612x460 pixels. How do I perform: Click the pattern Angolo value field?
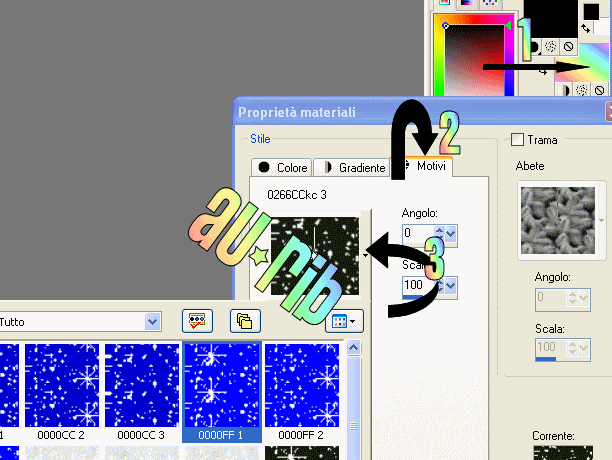[418, 234]
